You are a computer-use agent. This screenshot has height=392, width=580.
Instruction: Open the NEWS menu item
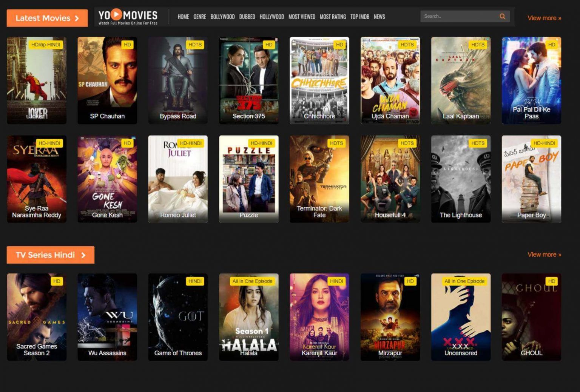[x=379, y=17]
